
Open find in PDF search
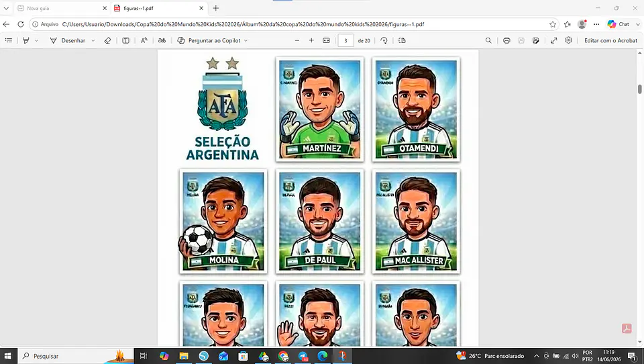pos(488,40)
